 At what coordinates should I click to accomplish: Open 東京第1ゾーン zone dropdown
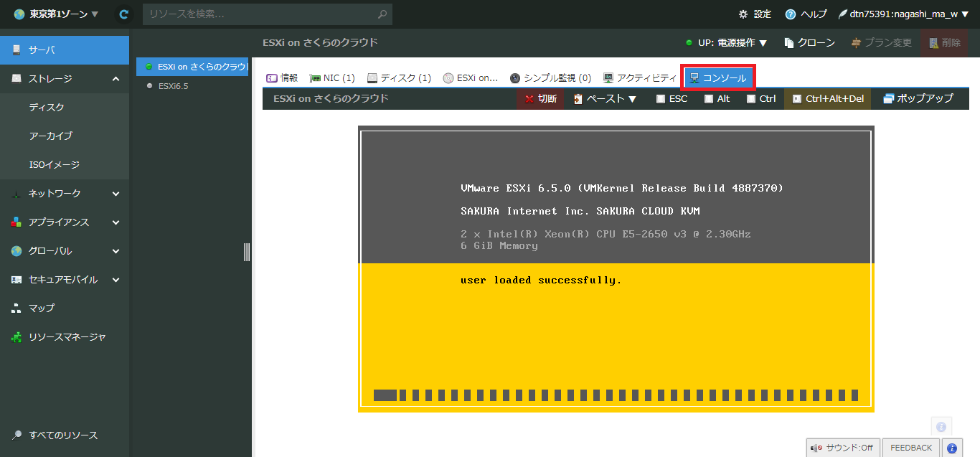(56, 14)
